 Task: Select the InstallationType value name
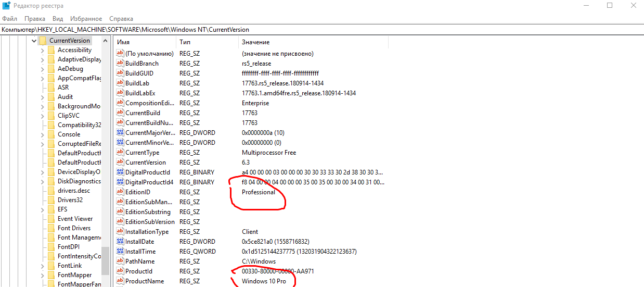click(147, 232)
